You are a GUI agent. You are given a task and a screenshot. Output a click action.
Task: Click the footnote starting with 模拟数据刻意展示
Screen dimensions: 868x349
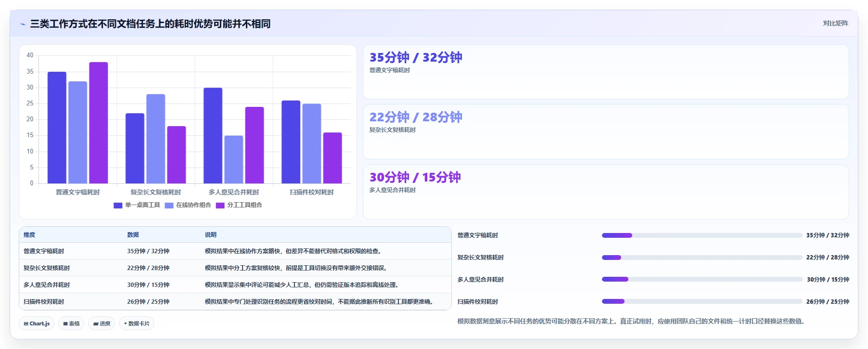pyautogui.click(x=633, y=321)
